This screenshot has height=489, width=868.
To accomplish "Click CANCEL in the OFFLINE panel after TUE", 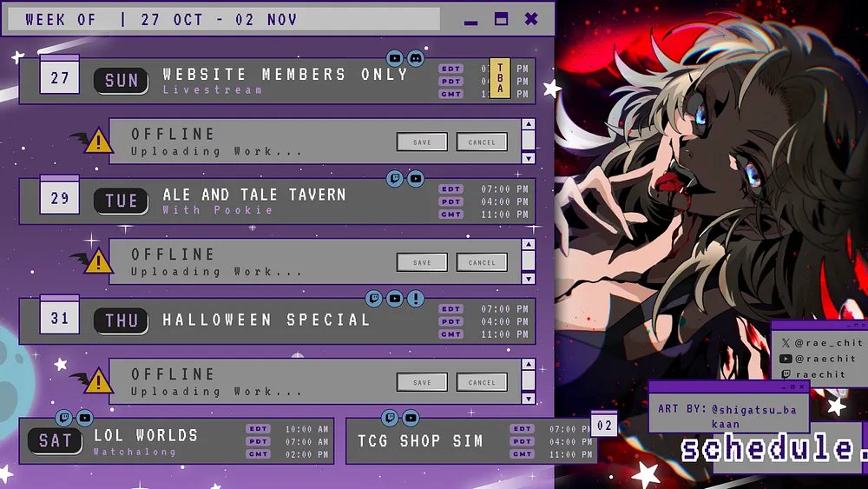I will coord(482,262).
